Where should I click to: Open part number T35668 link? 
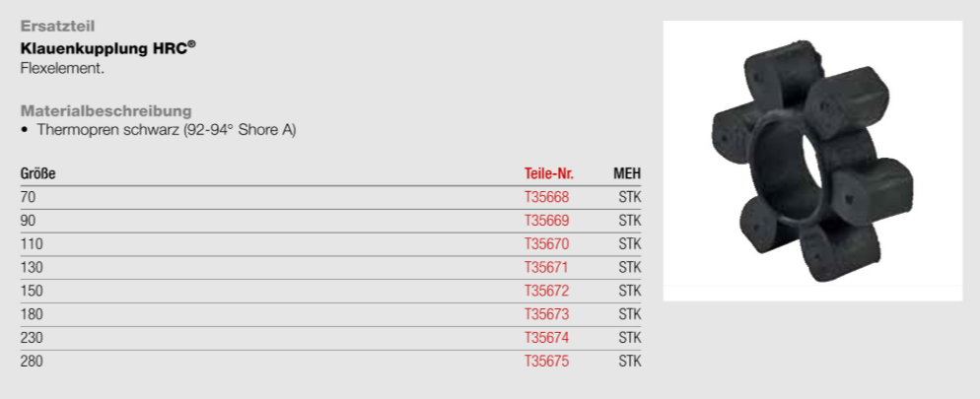(x=546, y=197)
